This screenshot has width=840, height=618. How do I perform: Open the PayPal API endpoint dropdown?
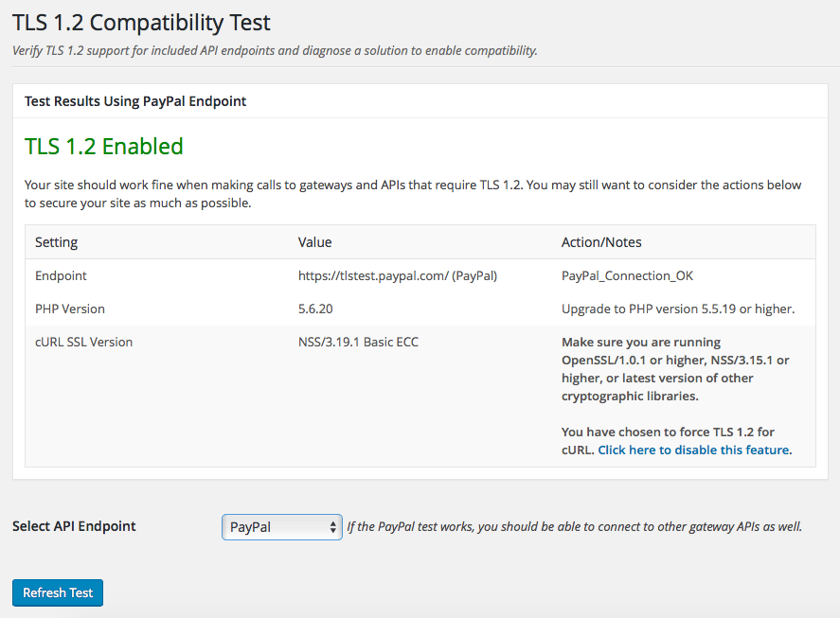(x=282, y=527)
